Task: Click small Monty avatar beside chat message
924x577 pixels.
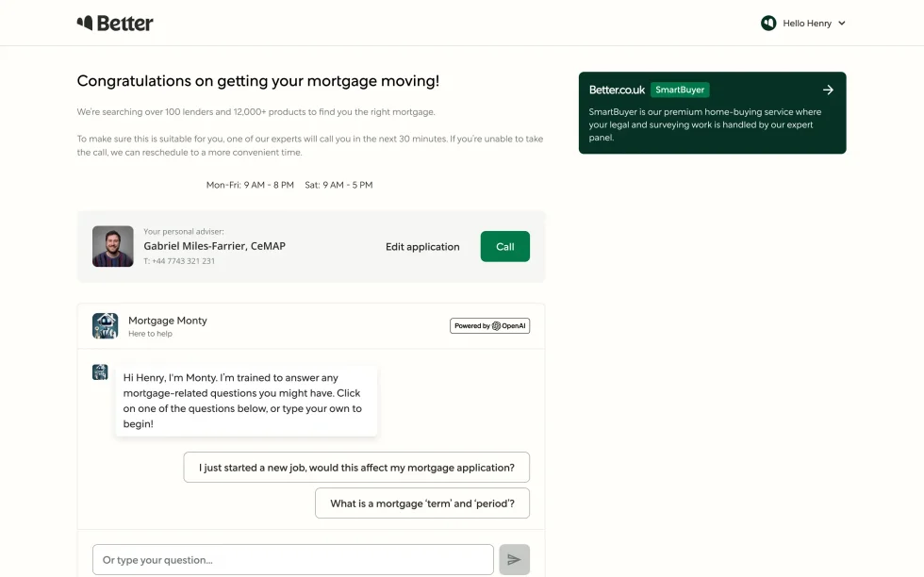Action: (x=100, y=371)
